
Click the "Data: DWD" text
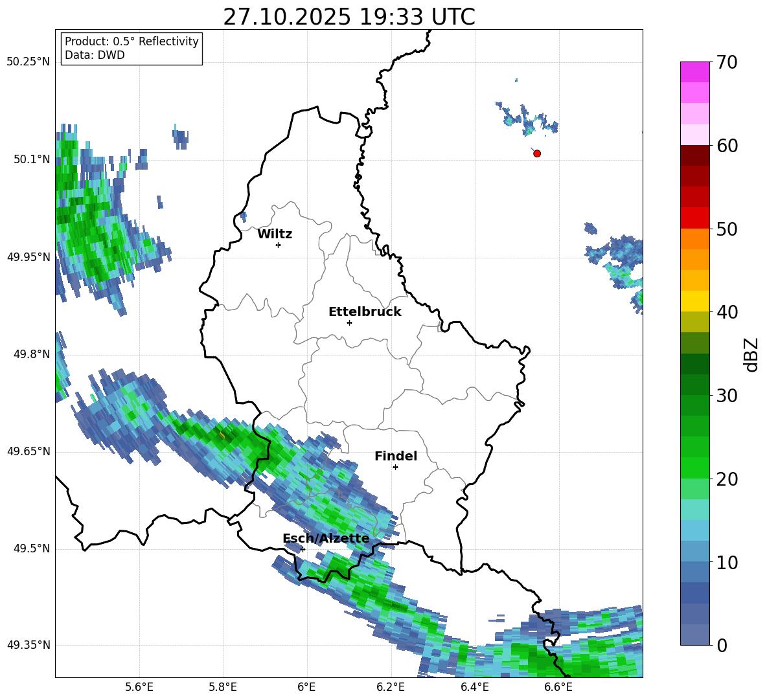[x=95, y=55]
